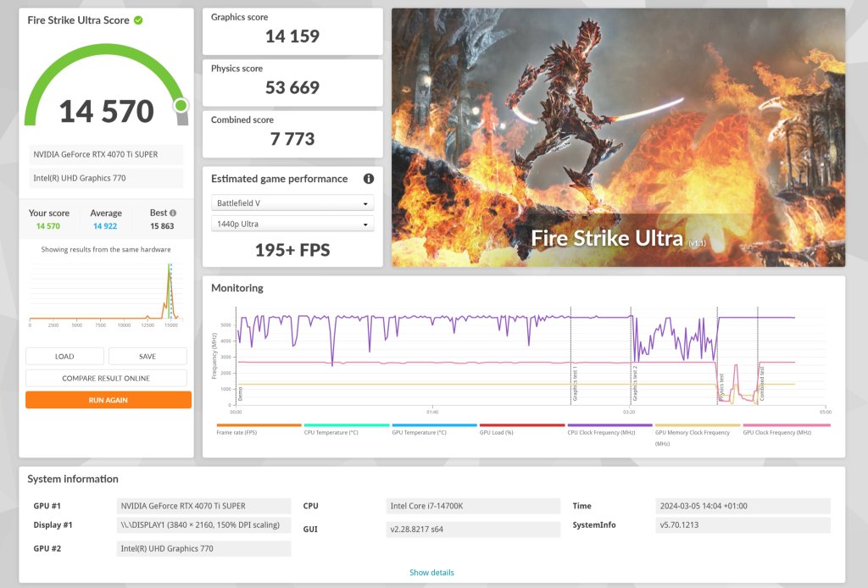Open the estimated game performance info icon

(x=368, y=179)
